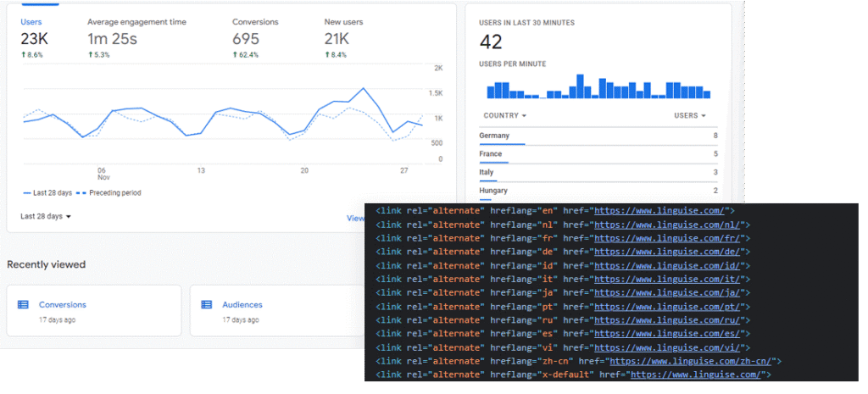Open the Conversions recently viewed link
Screen dimensions: 868x394
click(63, 304)
